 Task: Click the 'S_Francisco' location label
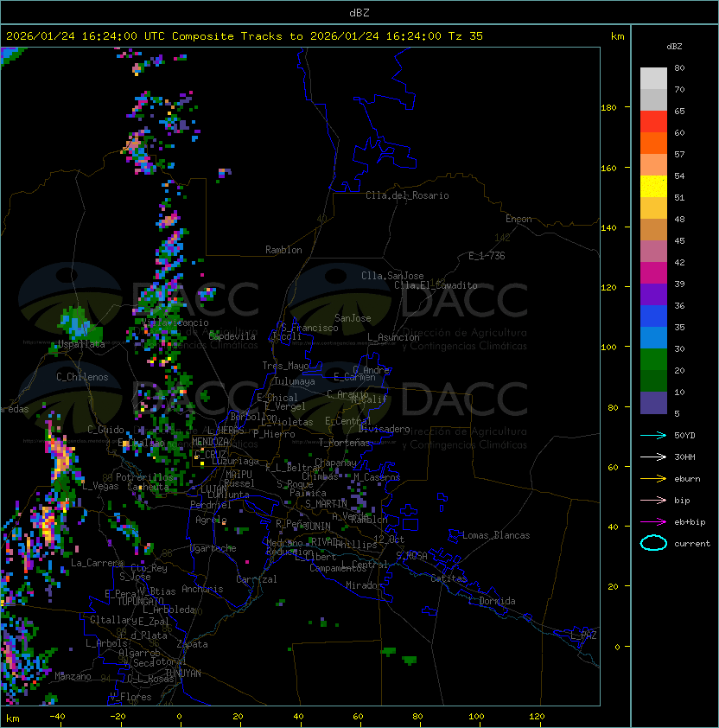pos(309,328)
